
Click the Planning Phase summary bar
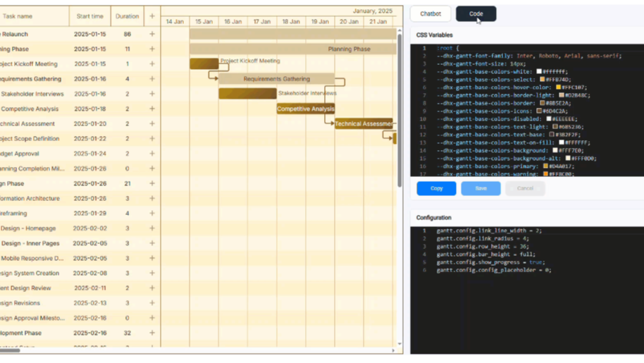tap(293, 49)
